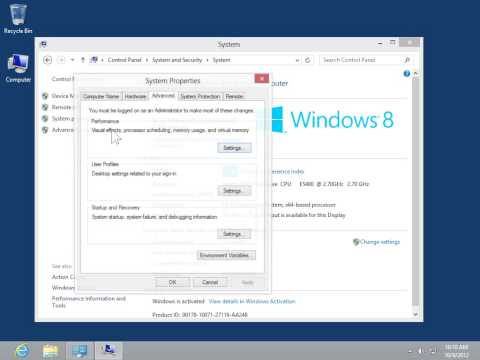Viewport: 480px width, 360px height.
Task: Click the taskbar clock
Action: pos(457,351)
